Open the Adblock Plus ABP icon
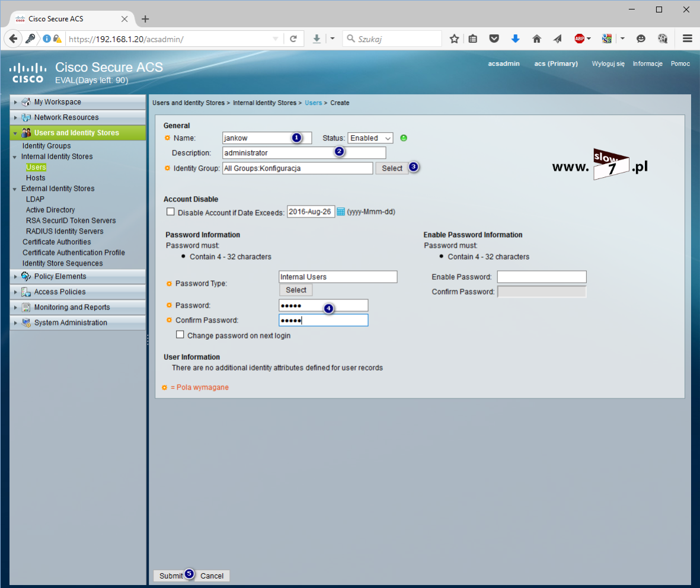 coord(580,39)
